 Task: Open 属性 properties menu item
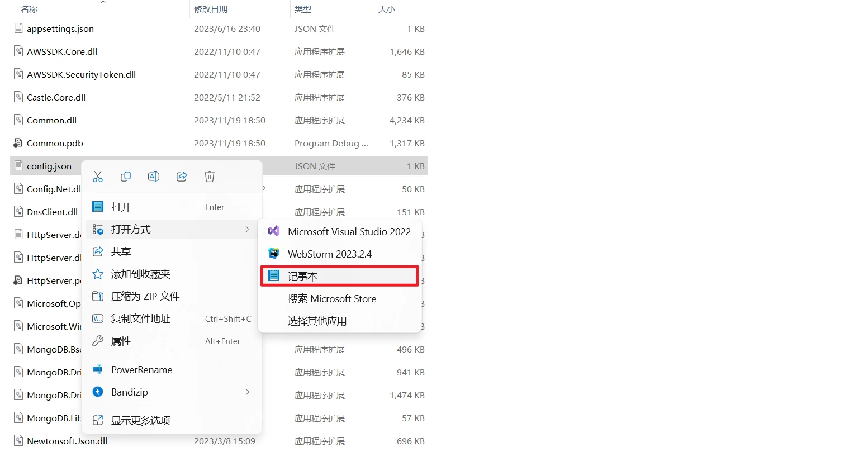121,341
